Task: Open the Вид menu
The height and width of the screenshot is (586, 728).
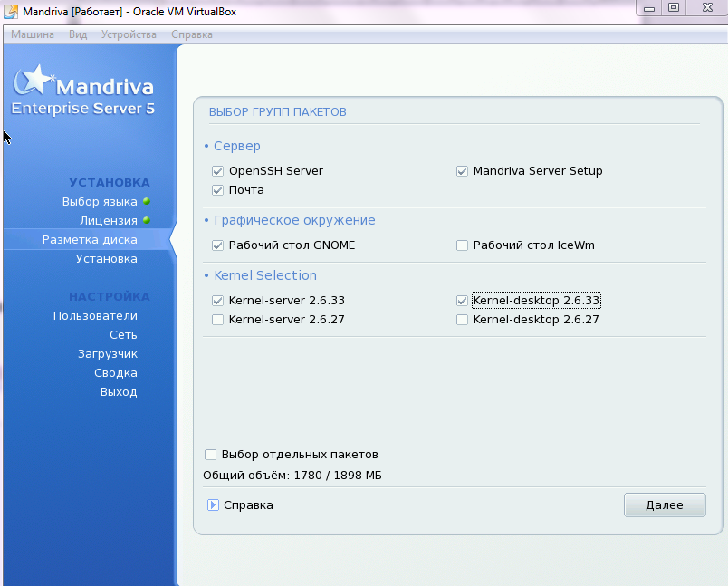Action: click(78, 34)
